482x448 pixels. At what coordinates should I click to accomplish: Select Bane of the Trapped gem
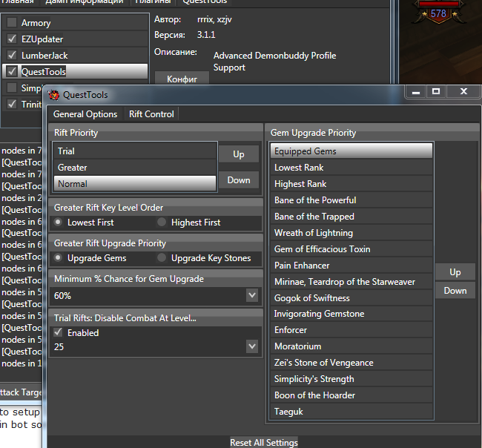pyautogui.click(x=351, y=216)
